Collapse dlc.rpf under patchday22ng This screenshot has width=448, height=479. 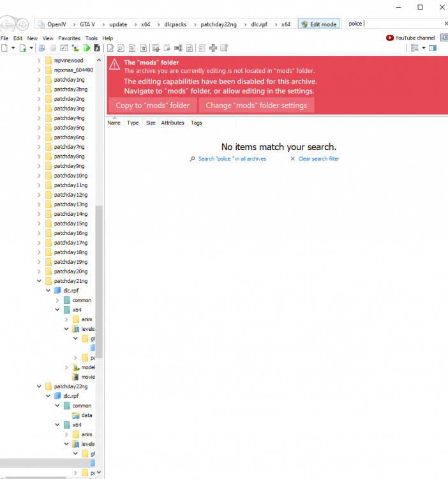pyautogui.click(x=49, y=396)
